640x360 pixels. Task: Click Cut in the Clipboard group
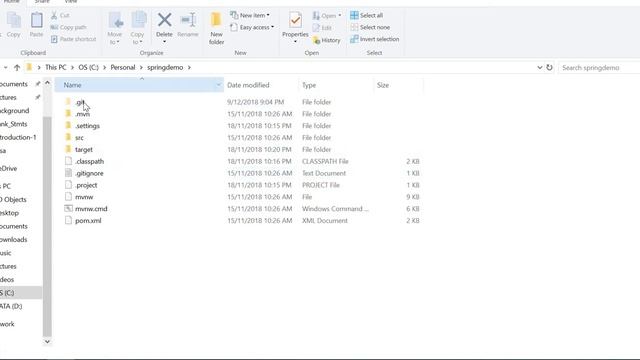[x=60, y=16]
